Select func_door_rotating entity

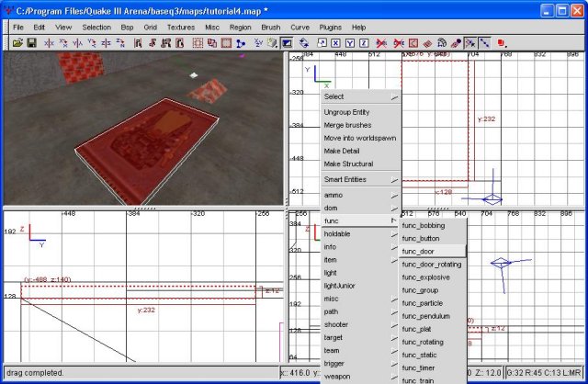tap(433, 265)
